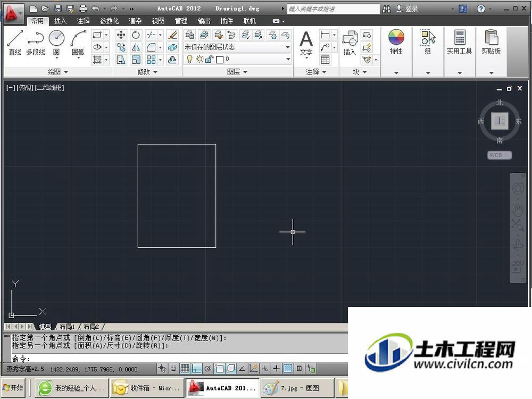Image resolution: width=532 pixels, height=399 pixels.
Task: Use the Trim tool in the Modify panel
Action: pos(151,35)
